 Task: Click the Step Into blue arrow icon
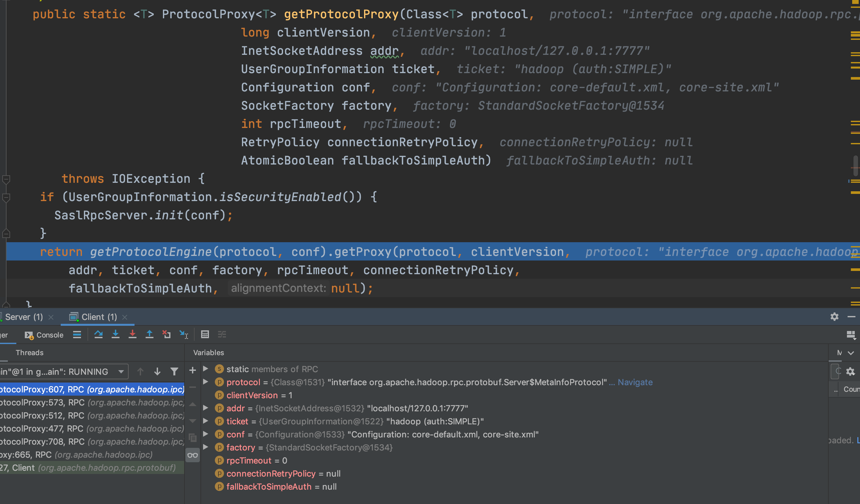(115, 334)
